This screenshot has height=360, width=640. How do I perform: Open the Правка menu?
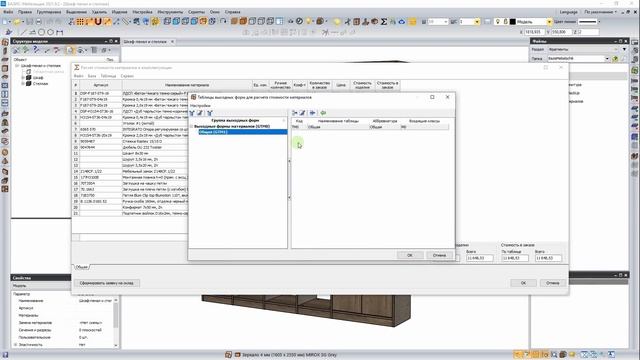coord(25,12)
